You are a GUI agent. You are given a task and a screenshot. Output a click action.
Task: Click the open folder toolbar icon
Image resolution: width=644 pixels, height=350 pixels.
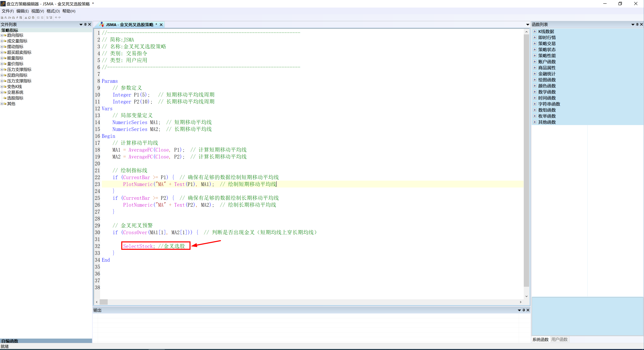coord(10,18)
